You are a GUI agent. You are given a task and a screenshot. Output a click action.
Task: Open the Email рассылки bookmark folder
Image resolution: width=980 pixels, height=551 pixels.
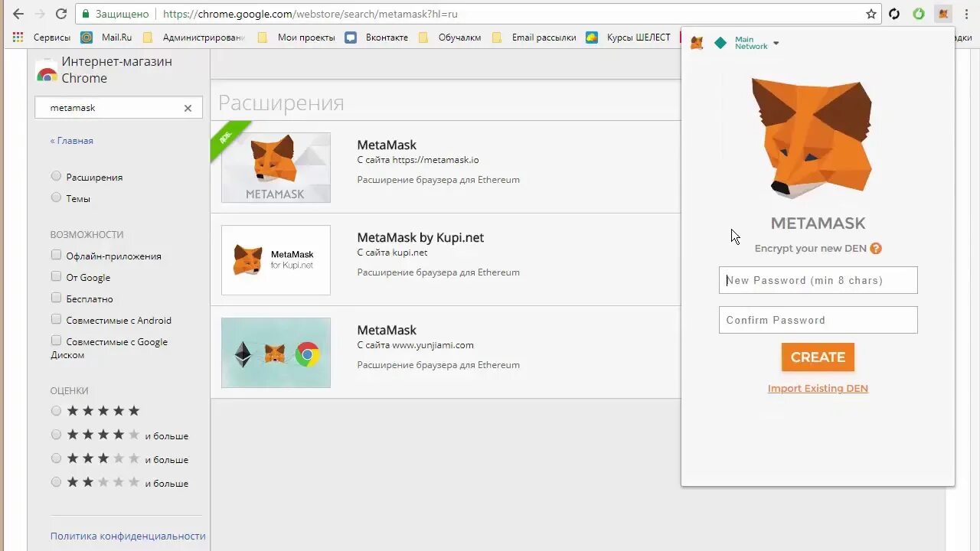tap(534, 37)
